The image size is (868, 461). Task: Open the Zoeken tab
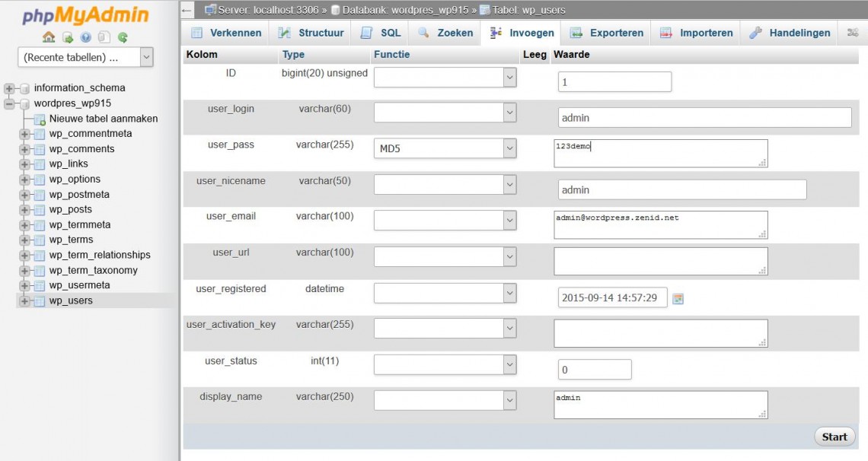[445, 33]
